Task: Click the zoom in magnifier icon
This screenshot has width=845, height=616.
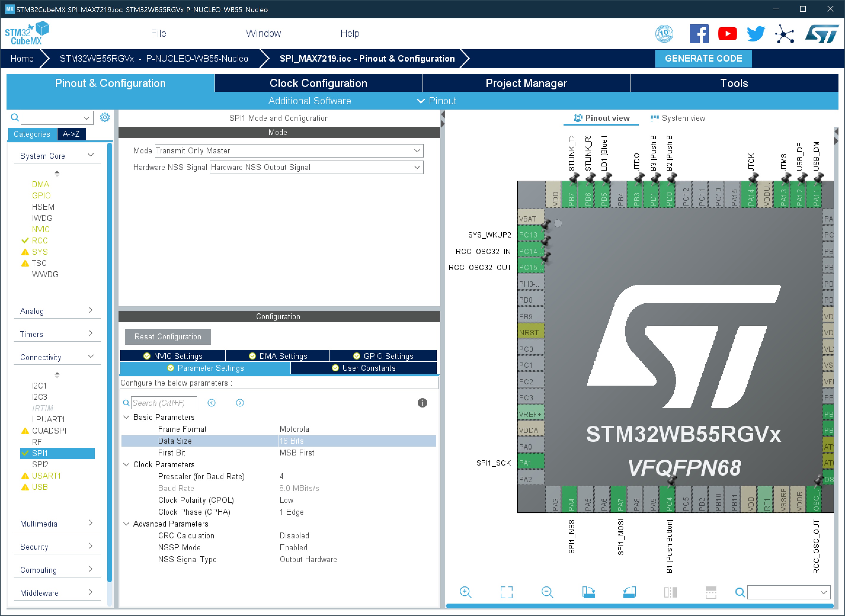Action: click(x=465, y=592)
